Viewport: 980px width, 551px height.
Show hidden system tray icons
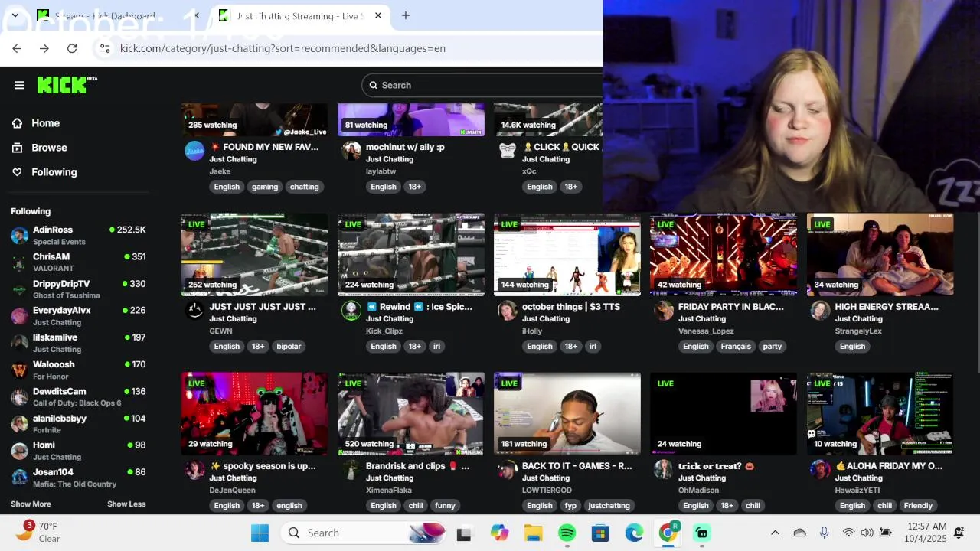775,533
